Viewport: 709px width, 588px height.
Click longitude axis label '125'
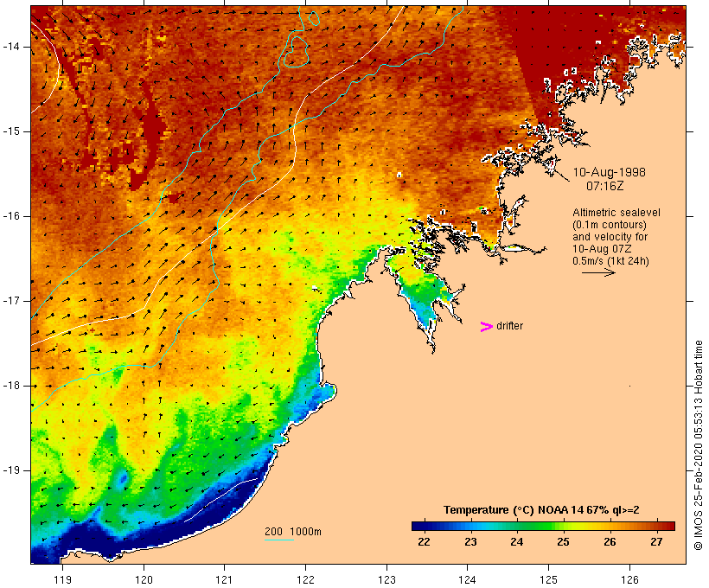coord(548,579)
